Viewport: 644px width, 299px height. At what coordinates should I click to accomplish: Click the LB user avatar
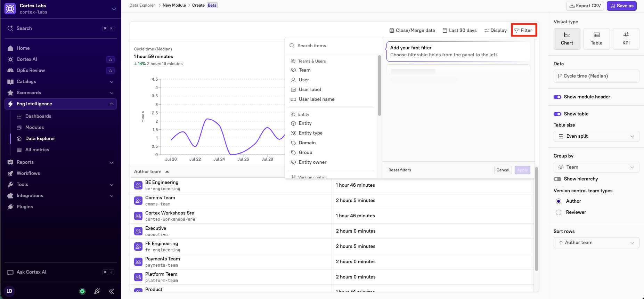click(x=9, y=291)
